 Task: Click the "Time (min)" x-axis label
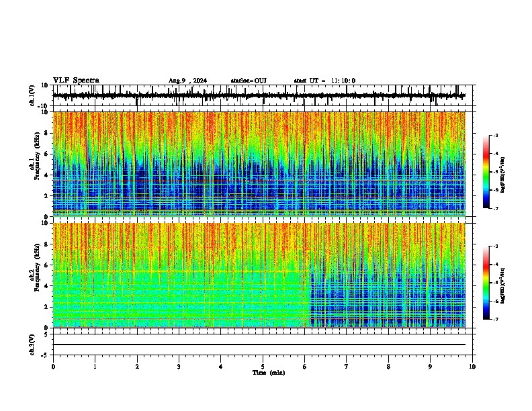[x=269, y=373]
